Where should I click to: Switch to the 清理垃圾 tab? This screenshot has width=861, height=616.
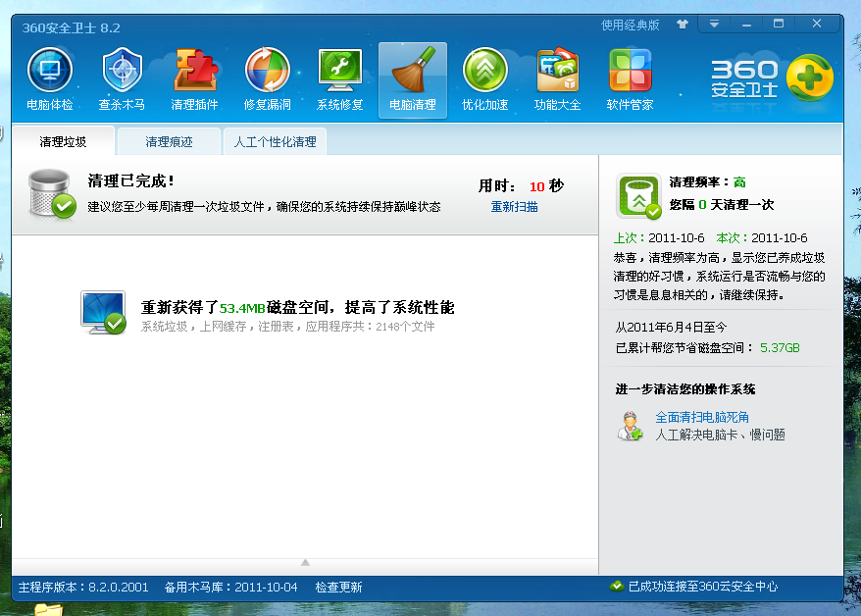(x=63, y=141)
